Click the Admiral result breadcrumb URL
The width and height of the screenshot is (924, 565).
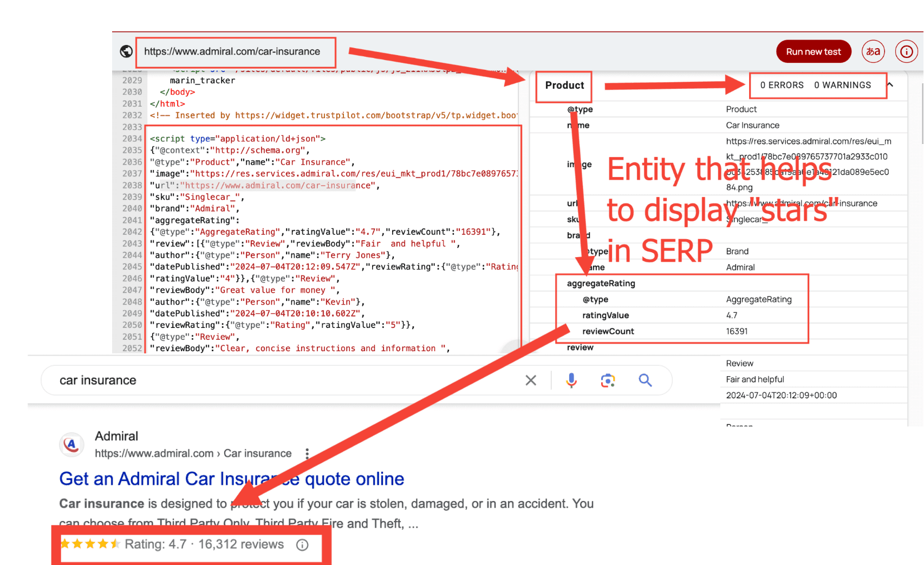193,454
